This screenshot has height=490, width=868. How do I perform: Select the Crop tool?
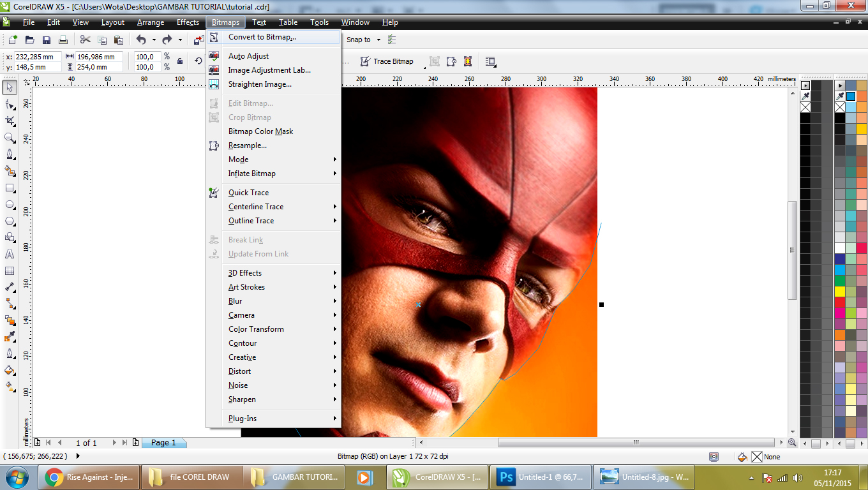click(x=10, y=121)
